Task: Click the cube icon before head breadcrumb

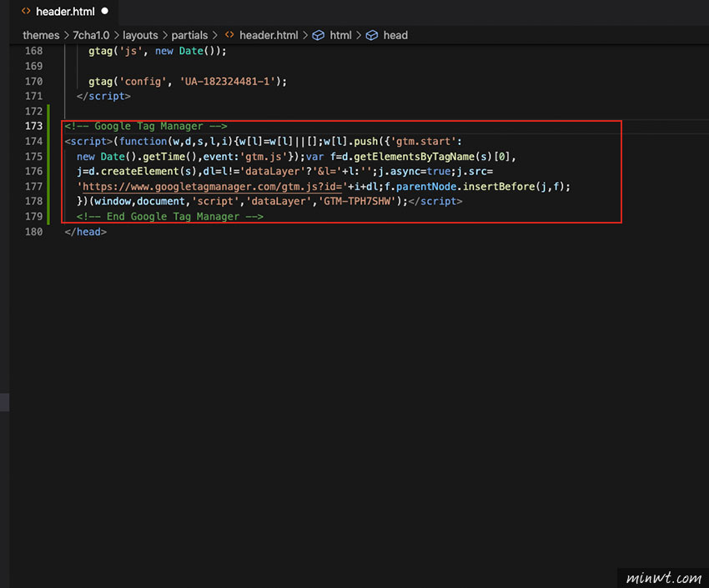Action: [372, 35]
